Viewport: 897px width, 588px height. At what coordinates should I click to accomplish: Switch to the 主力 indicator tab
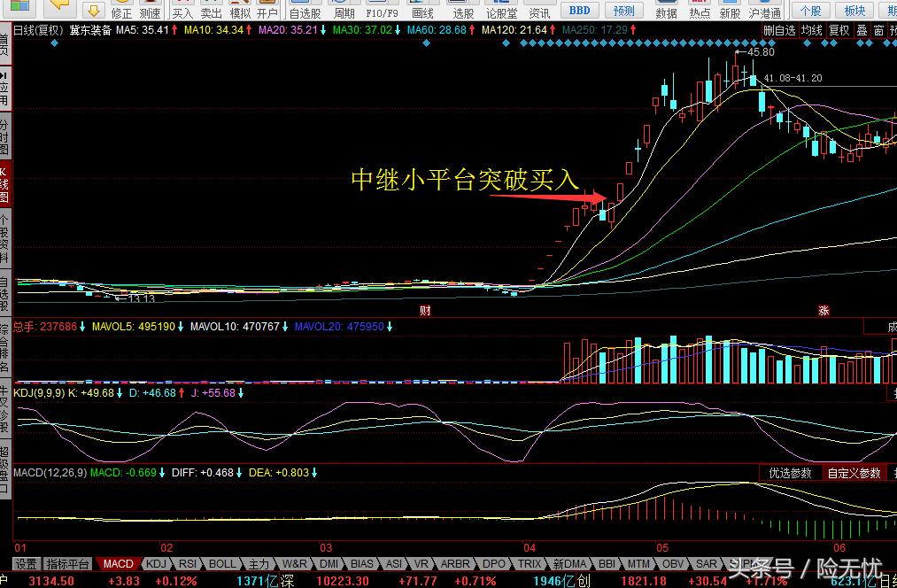[258, 564]
